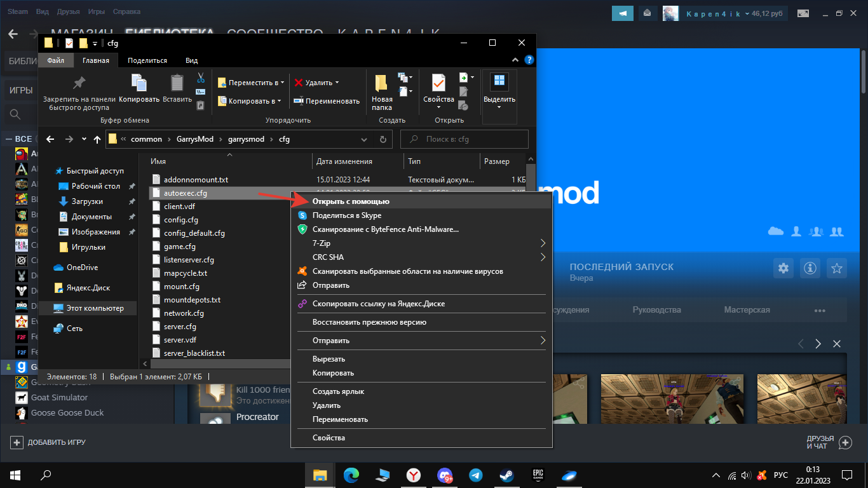The image size is (868, 488).
Task: Choose Открыть с помощью in context menu
Action: pyautogui.click(x=421, y=201)
